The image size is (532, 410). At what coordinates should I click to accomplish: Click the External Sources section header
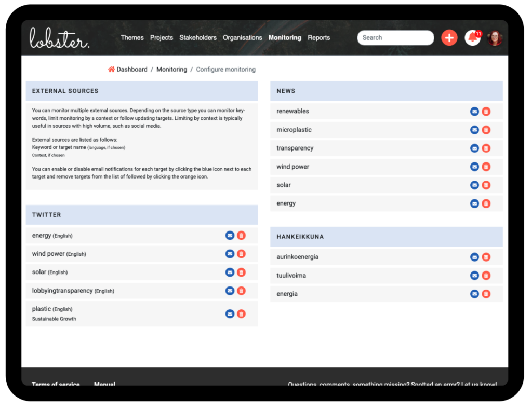pyautogui.click(x=142, y=91)
